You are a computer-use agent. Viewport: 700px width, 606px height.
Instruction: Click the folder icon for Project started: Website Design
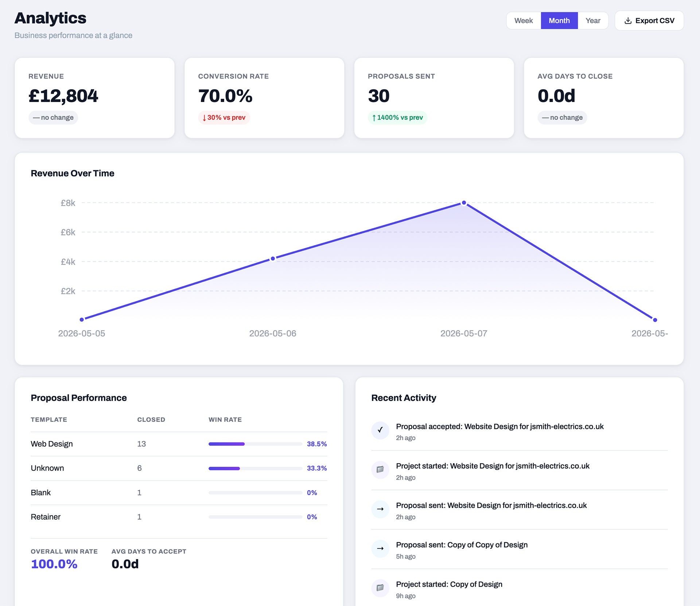pos(380,469)
